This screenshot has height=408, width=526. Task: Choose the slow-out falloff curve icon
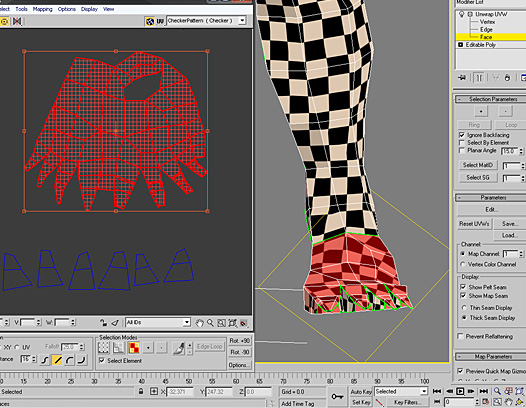(70, 360)
